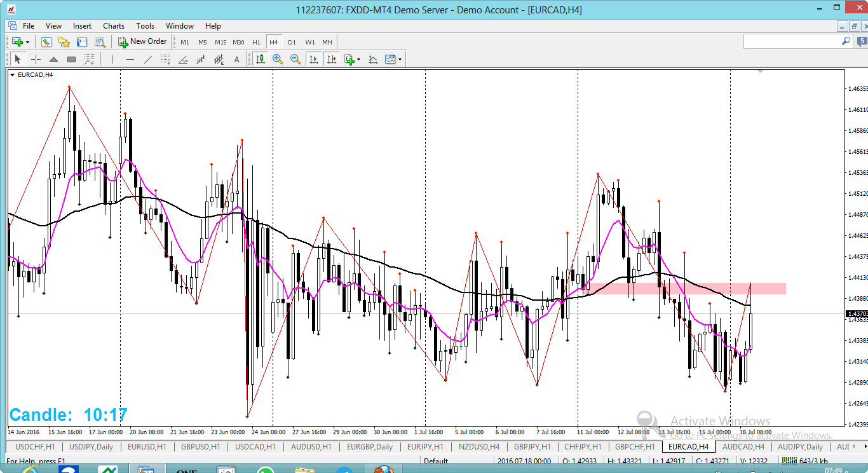
Task: Expand the EURCAD,H4 chart title triangle
Action: (12, 75)
